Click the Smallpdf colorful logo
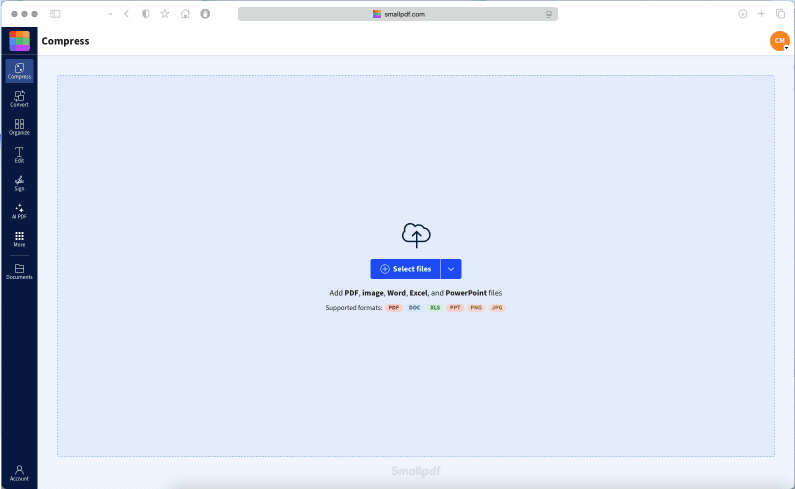 pos(19,41)
